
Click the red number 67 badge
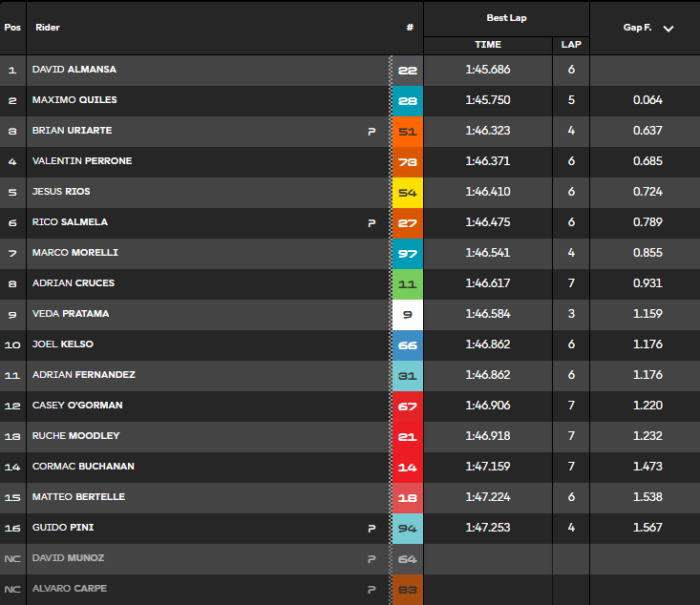tap(408, 407)
